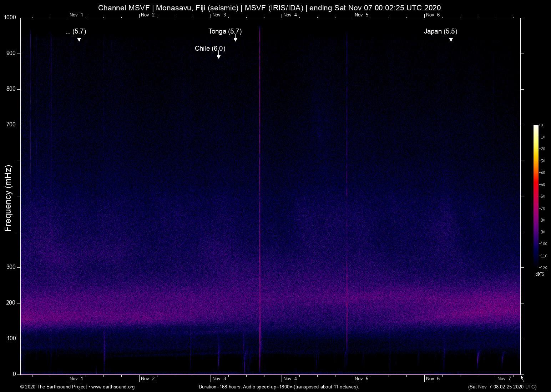This screenshot has width=551, height=392.
Task: Click the arrow below the Tonga (5.7) label
Action: tap(235, 39)
